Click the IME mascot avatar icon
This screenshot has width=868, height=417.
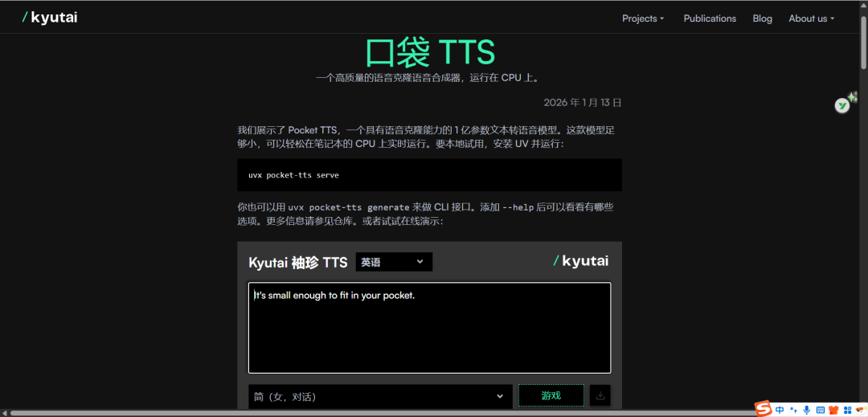(860, 411)
